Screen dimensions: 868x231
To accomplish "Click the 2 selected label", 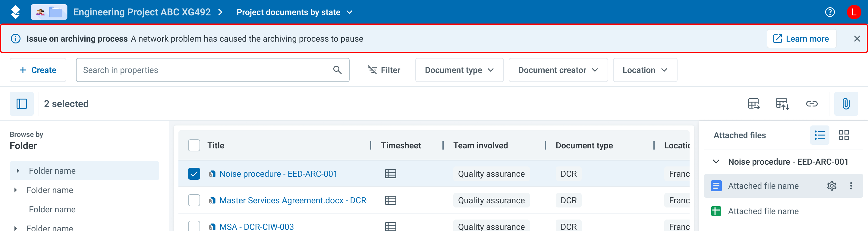I will (66, 104).
